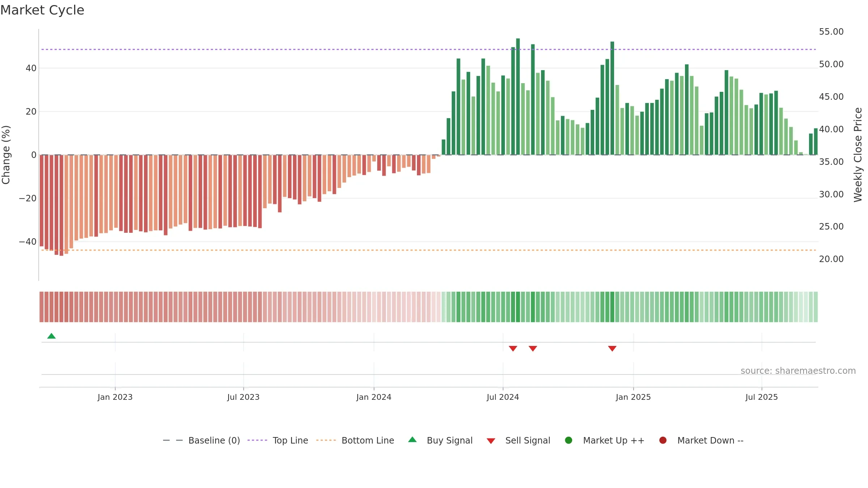
Task: Click the dark red Market Down legend dot
Action: pos(663,440)
